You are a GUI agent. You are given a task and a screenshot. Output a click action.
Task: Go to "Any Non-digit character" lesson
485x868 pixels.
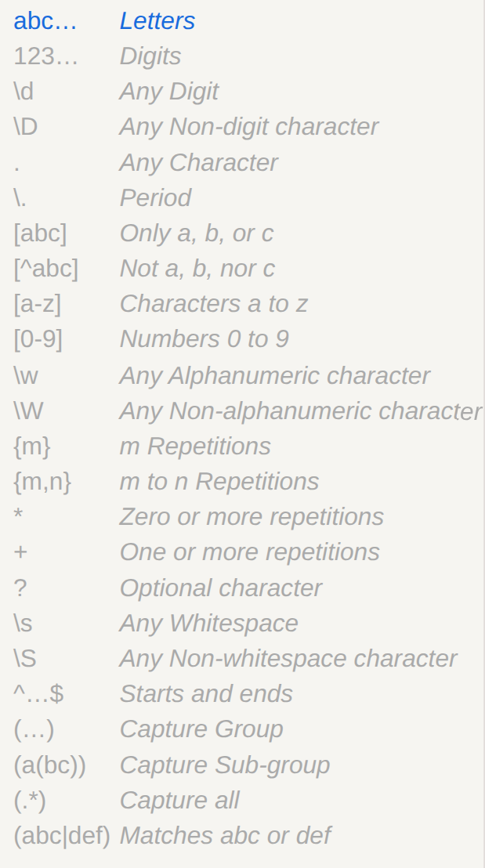click(x=248, y=127)
